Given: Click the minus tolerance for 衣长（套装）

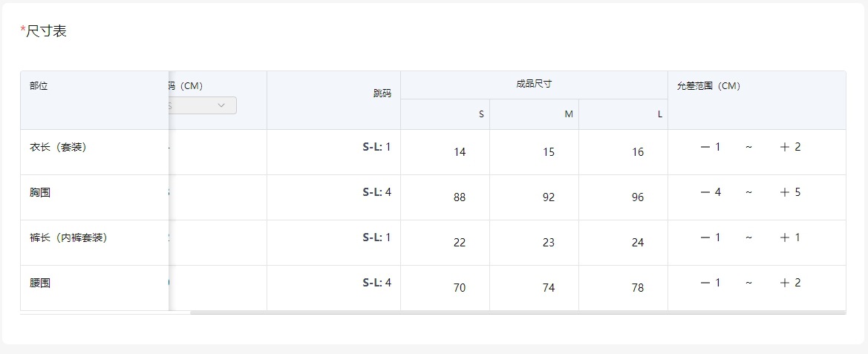Looking at the screenshot, I should [711, 147].
